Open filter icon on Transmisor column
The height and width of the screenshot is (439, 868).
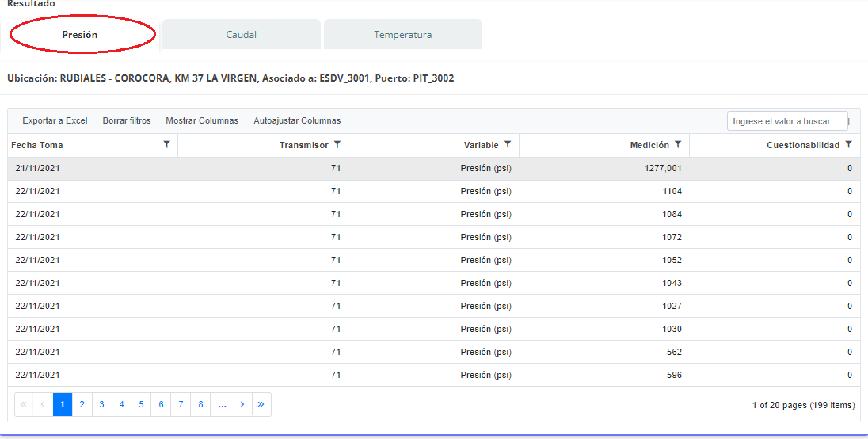point(337,145)
